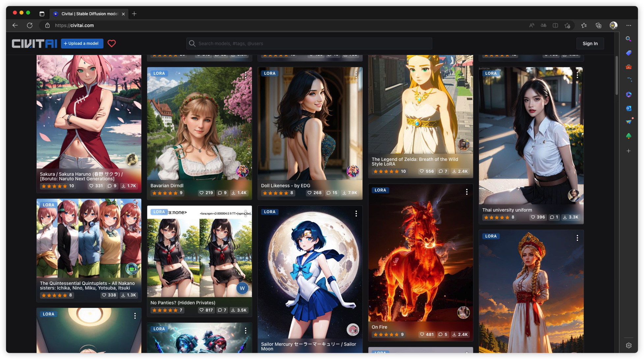644x359 pixels.
Task: Click the 15 comments badge on Doll Likeness
Action: 332,193
